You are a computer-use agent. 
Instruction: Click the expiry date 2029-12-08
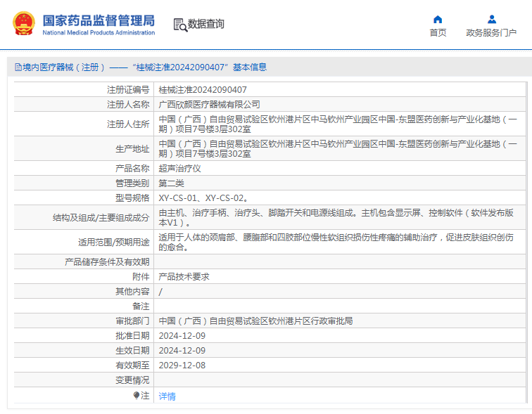[182, 365]
